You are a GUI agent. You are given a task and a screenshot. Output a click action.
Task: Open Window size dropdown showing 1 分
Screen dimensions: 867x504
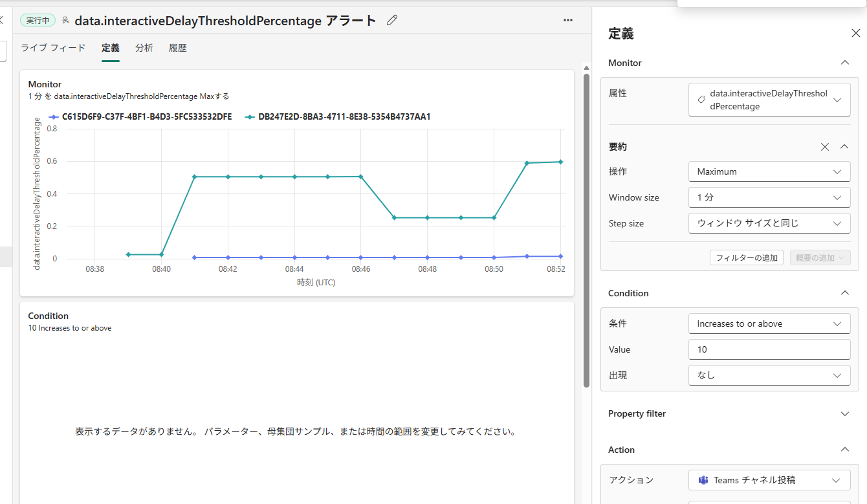click(x=769, y=197)
